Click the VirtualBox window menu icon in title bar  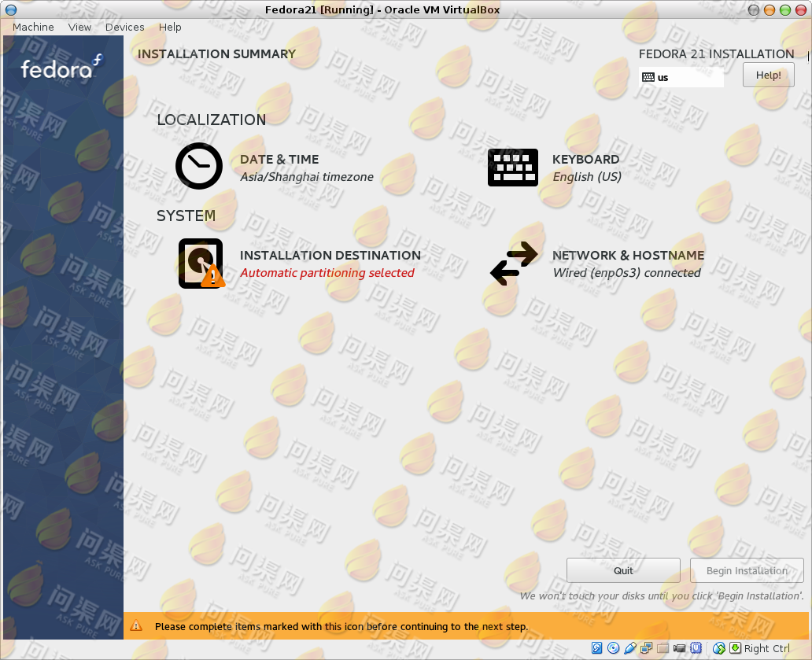pyautogui.click(x=11, y=10)
